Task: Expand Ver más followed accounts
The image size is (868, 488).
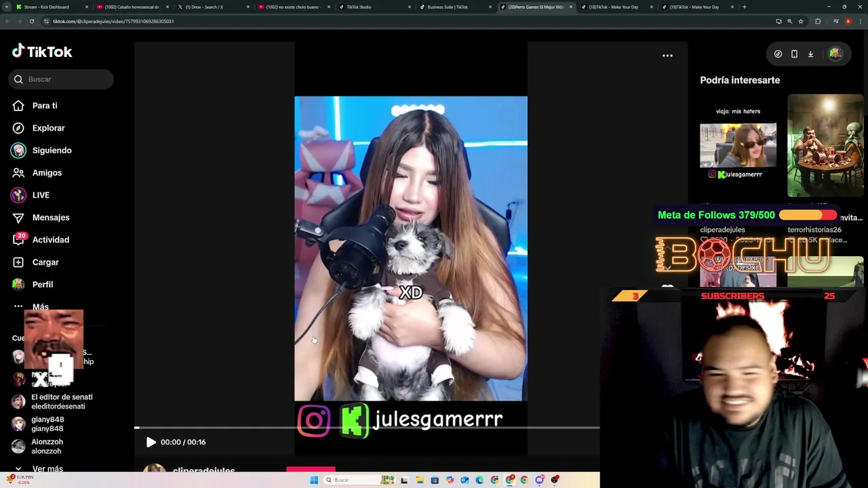Action: 41,468
